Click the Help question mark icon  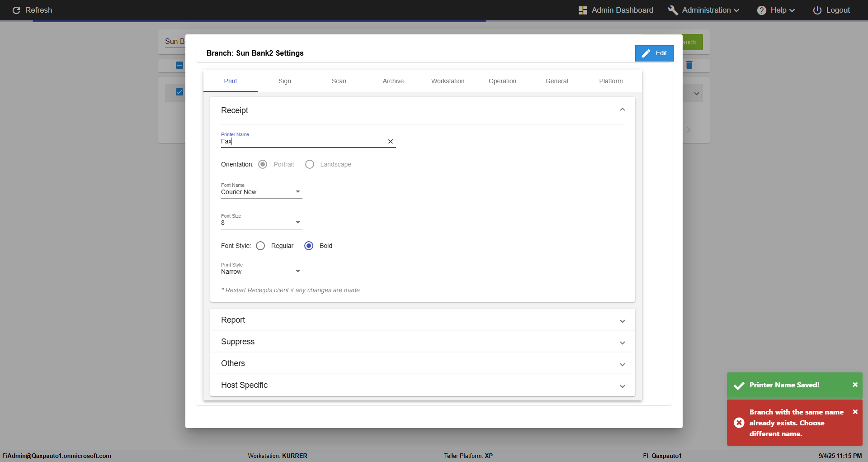click(x=762, y=10)
